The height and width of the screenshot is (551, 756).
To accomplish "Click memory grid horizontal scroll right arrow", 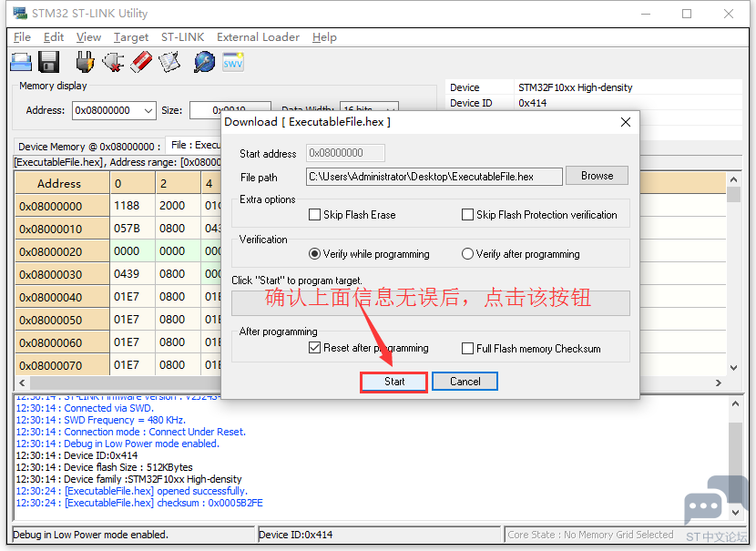I will pos(719,383).
